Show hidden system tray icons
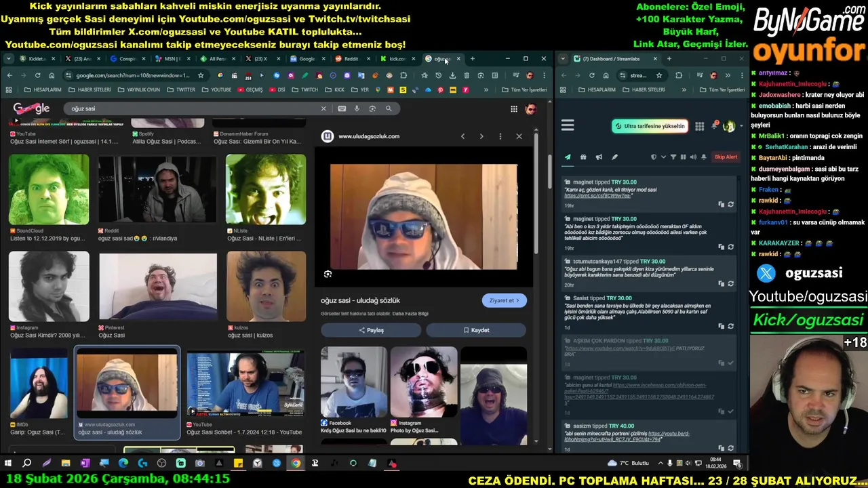Viewport: 868px width, 488px height. pyautogui.click(x=660, y=464)
